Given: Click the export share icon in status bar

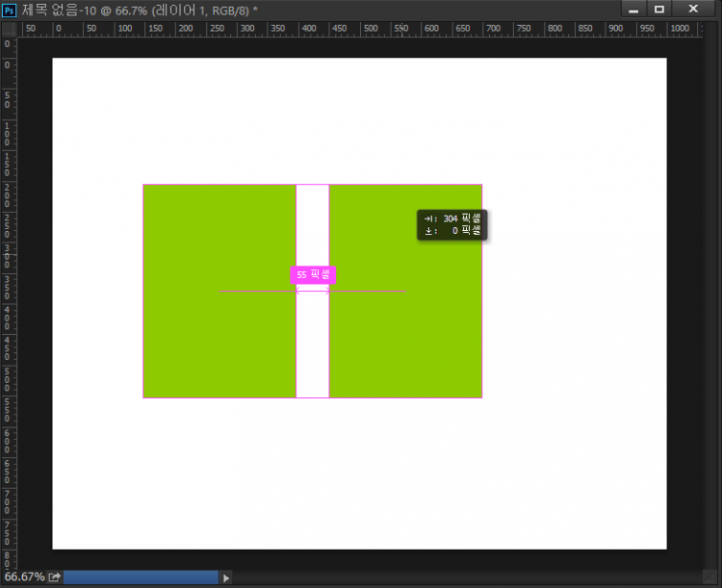Looking at the screenshot, I should (x=55, y=577).
